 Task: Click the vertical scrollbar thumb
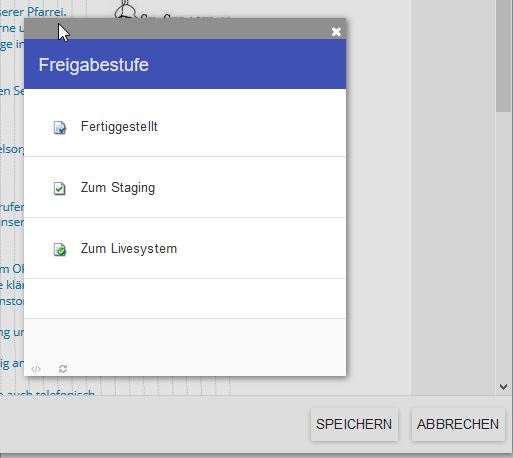(504, 56)
